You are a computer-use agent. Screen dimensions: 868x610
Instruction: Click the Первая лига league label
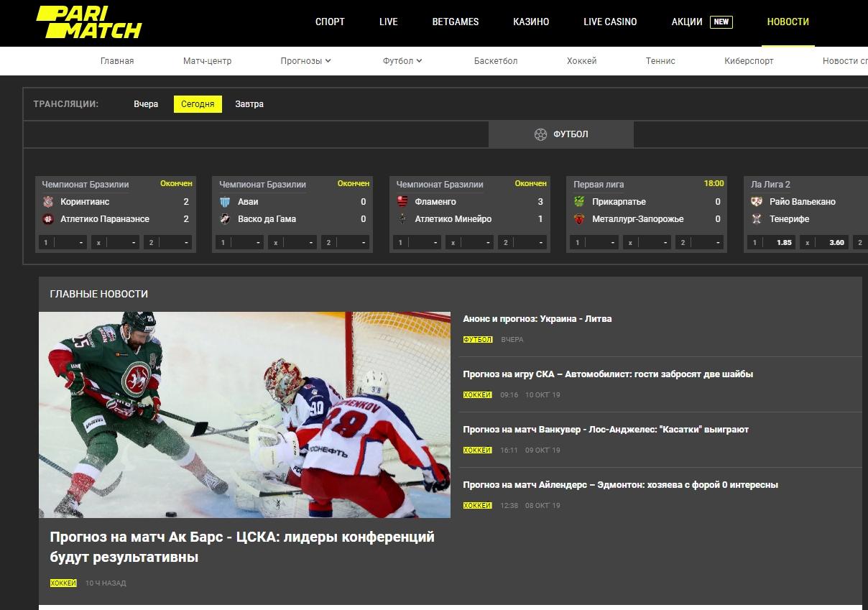click(x=599, y=185)
